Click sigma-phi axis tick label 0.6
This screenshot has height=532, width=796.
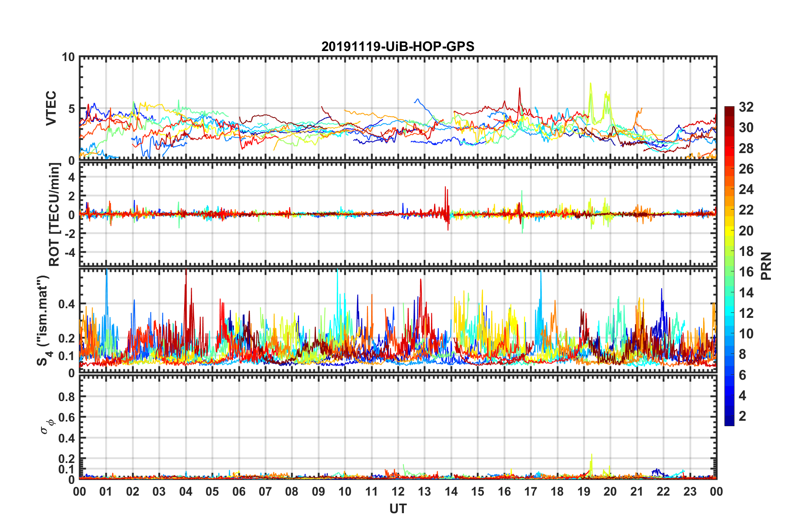click(67, 417)
